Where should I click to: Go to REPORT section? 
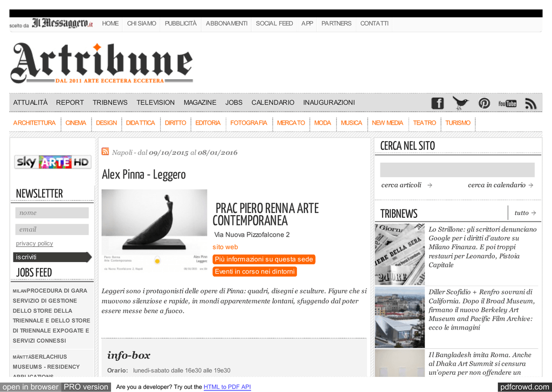coord(70,102)
